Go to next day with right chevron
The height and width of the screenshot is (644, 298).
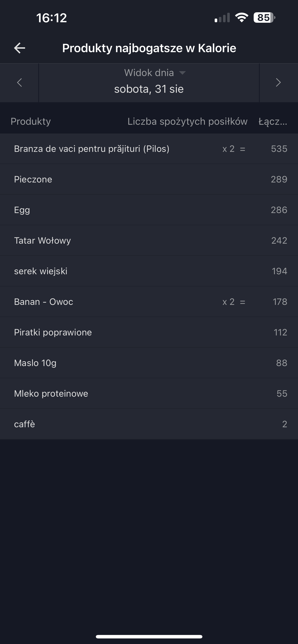click(x=278, y=83)
